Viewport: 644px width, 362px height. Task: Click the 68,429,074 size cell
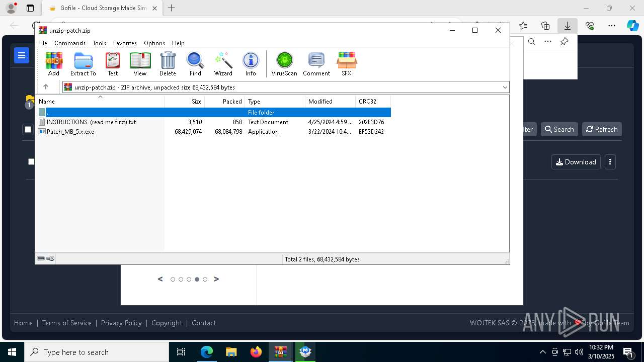(x=188, y=132)
